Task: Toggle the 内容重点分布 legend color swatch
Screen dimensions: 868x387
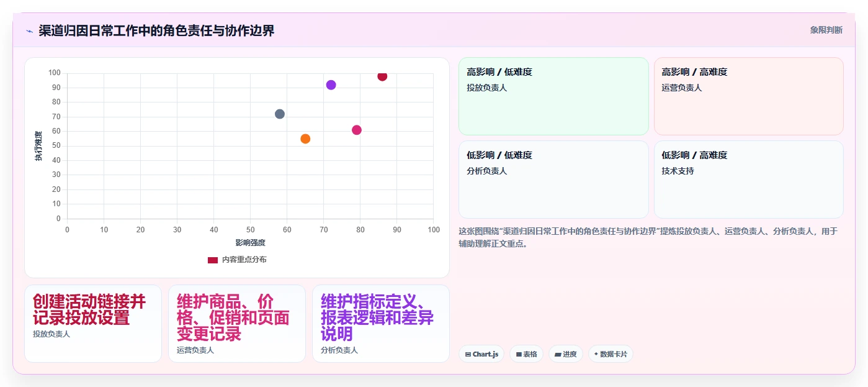Action: [213, 260]
